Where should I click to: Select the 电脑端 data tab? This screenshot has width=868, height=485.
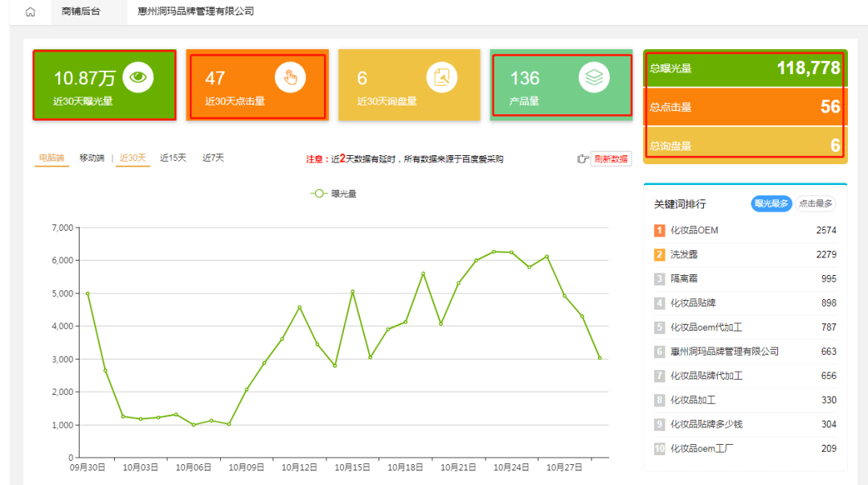click(x=51, y=158)
